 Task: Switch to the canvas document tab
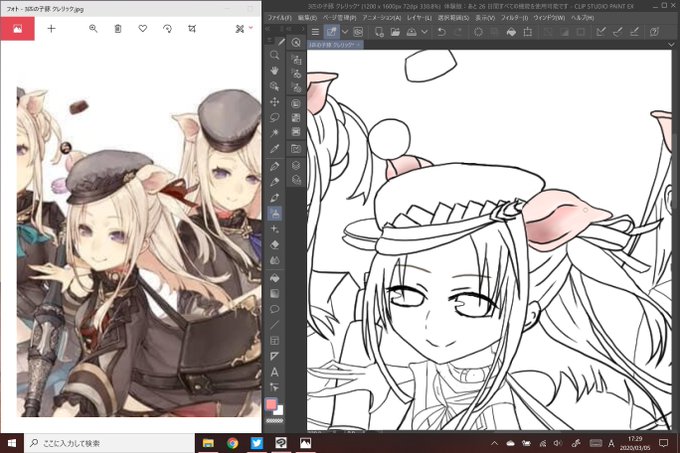pos(335,44)
